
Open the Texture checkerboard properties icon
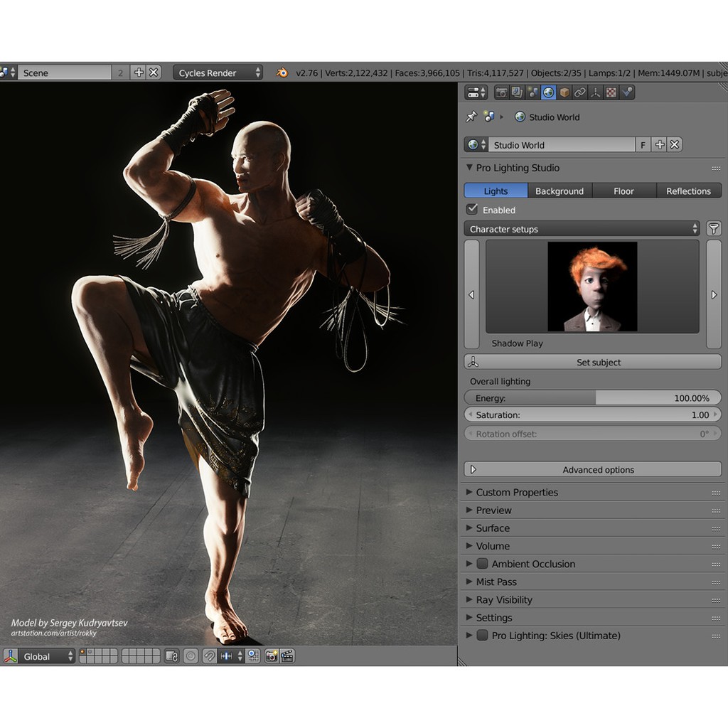coord(611,92)
